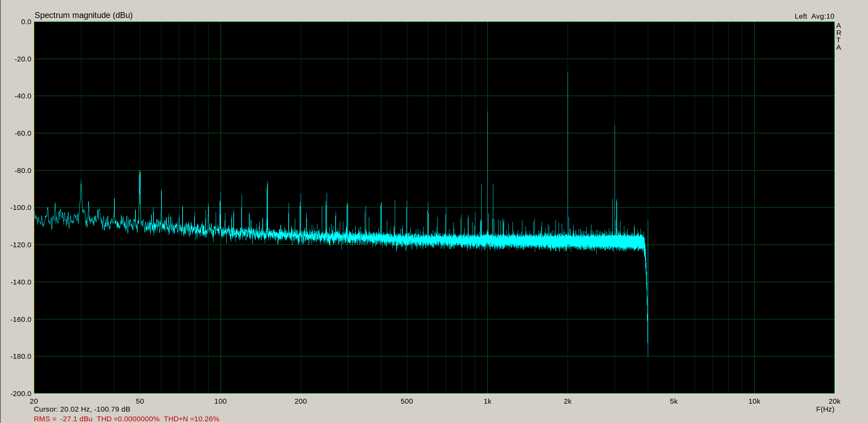Click the '10k' frequency axis label
868x423 pixels.
click(x=754, y=401)
